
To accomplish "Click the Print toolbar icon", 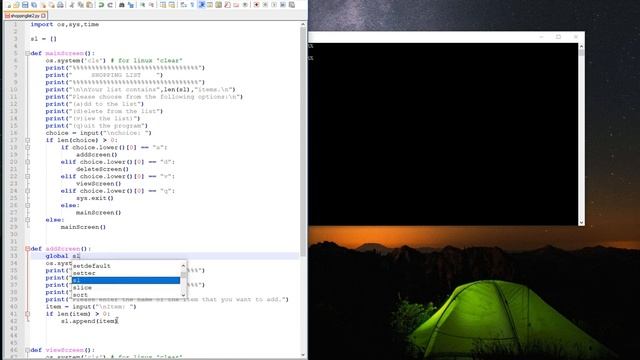I will coord(60,5).
